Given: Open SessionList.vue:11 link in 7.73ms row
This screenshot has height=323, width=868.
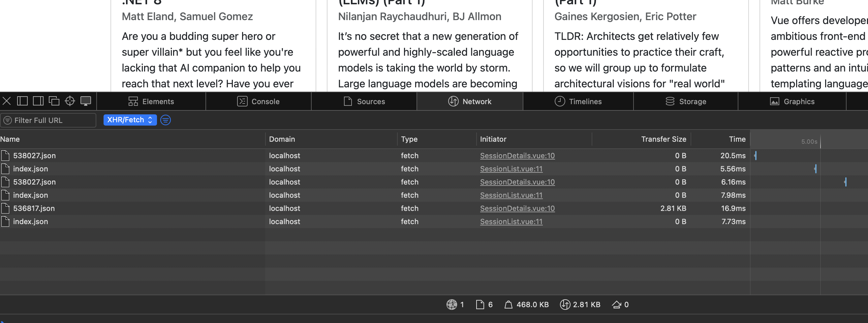Looking at the screenshot, I should point(511,221).
